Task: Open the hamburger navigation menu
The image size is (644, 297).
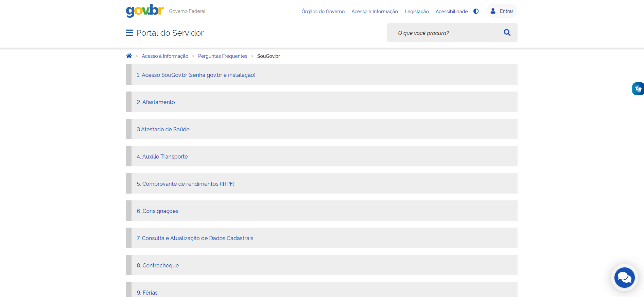Action: 129,33
